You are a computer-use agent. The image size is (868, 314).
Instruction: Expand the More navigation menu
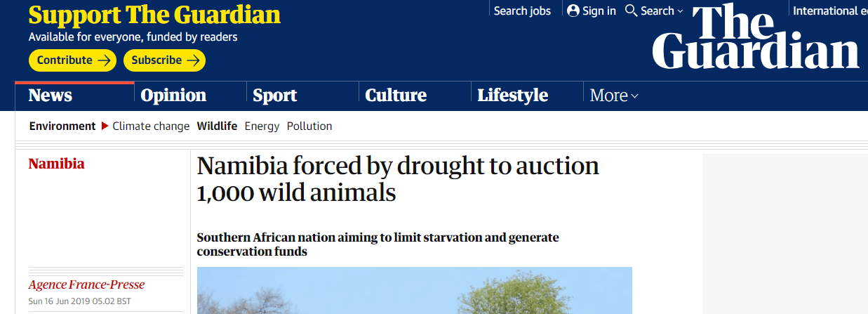click(614, 96)
